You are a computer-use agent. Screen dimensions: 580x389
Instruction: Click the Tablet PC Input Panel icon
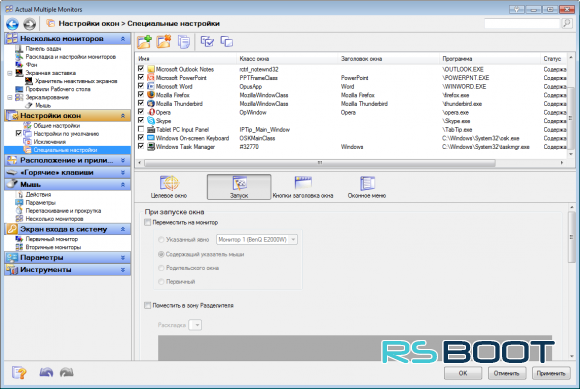point(151,129)
